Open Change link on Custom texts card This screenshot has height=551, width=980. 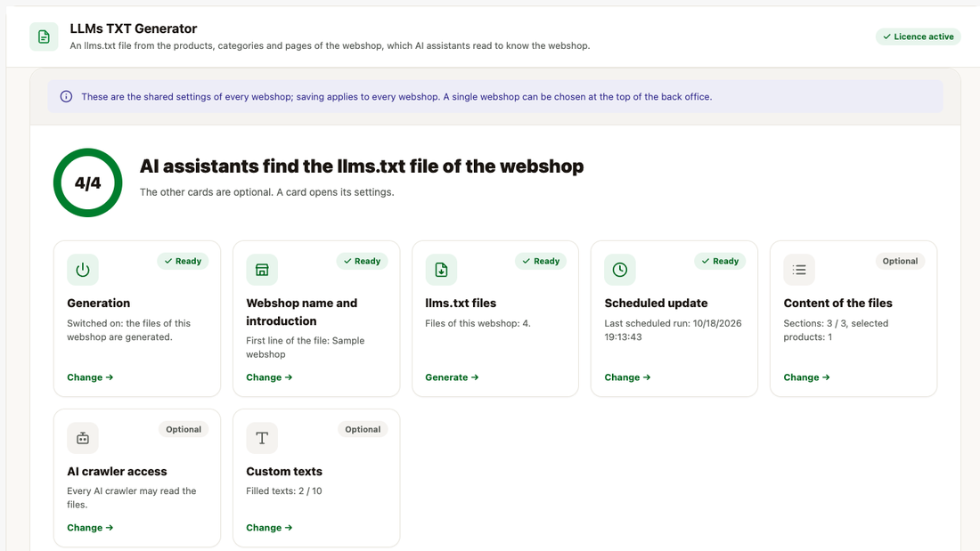(x=269, y=528)
